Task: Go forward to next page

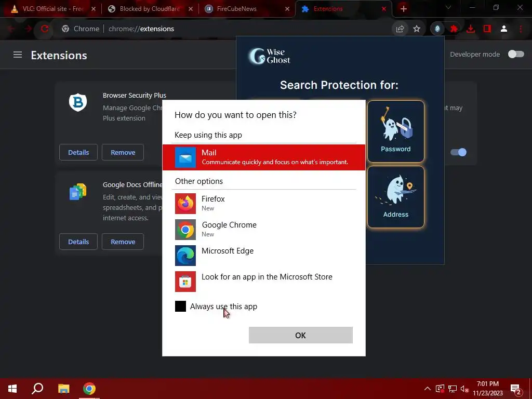Action: [x=28, y=29]
